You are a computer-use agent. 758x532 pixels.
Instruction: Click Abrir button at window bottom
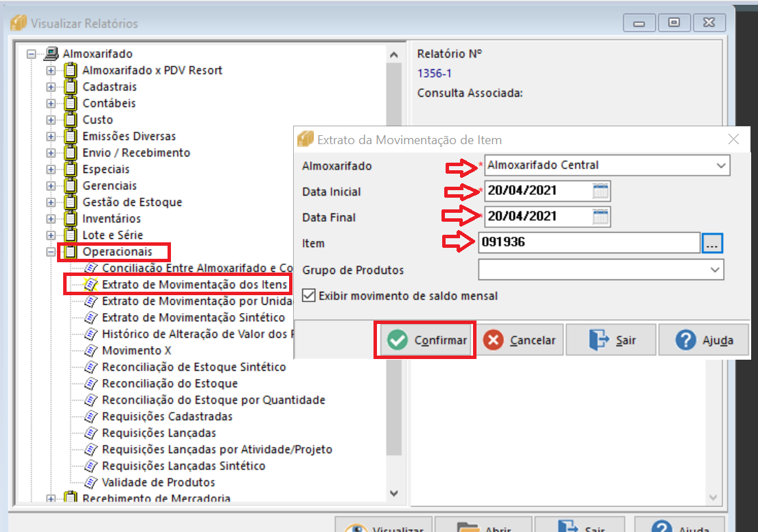click(483, 524)
